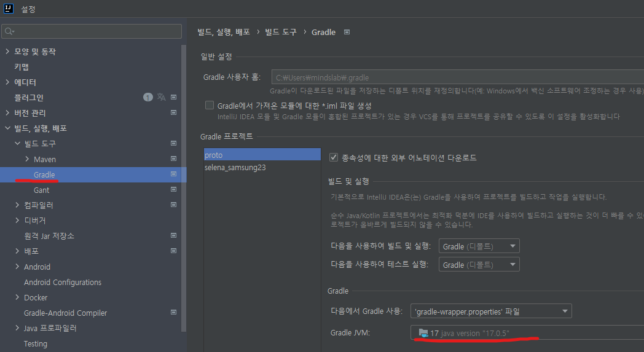Open the 빌드 및 실행 Gradle dropdown
Viewport: 644px width, 352px height.
tap(479, 246)
